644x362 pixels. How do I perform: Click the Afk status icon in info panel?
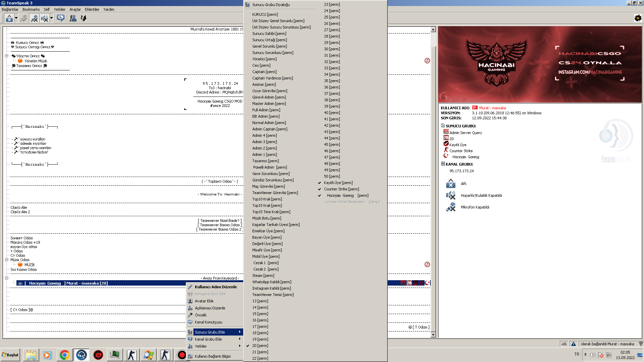(x=451, y=184)
